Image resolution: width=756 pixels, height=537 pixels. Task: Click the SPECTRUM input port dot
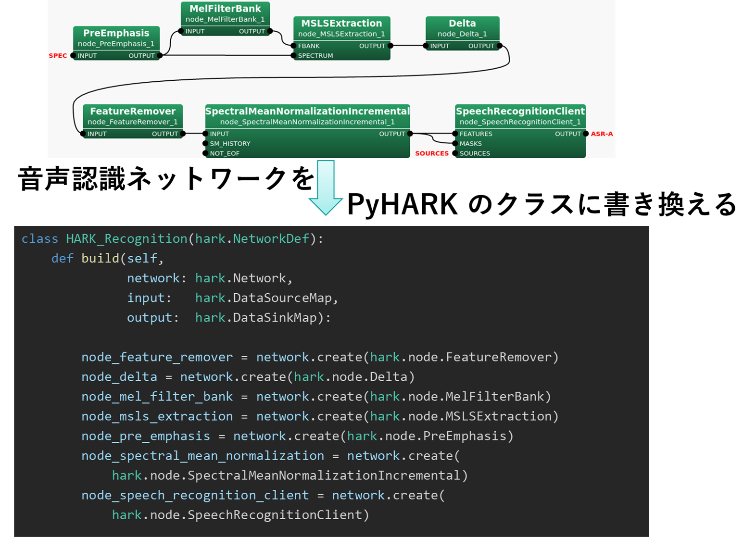pos(294,56)
